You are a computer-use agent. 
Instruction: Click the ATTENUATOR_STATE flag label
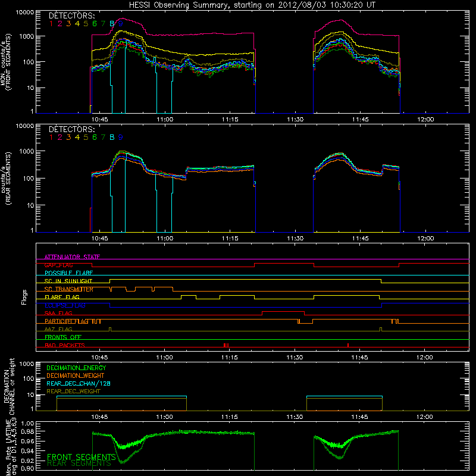click(x=72, y=257)
